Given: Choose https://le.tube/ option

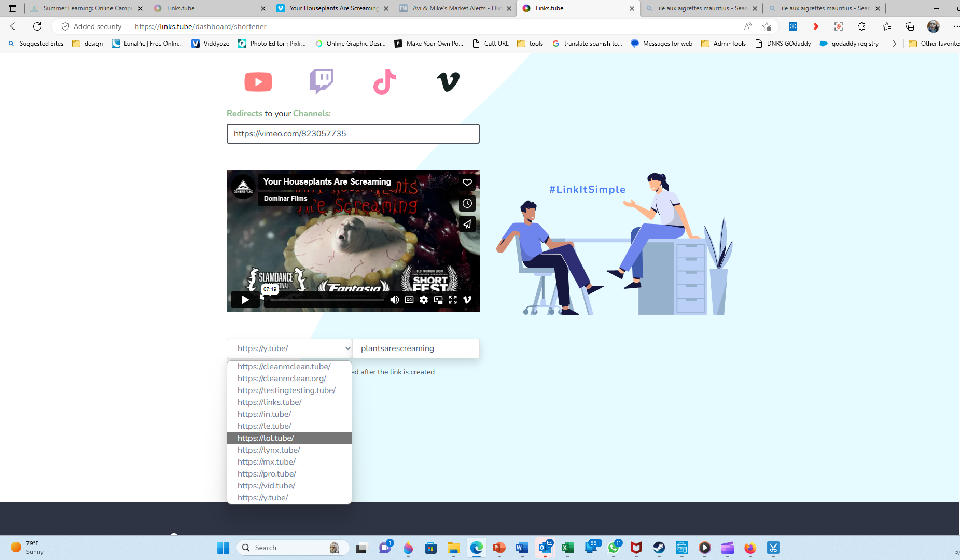Looking at the screenshot, I should (x=289, y=426).
